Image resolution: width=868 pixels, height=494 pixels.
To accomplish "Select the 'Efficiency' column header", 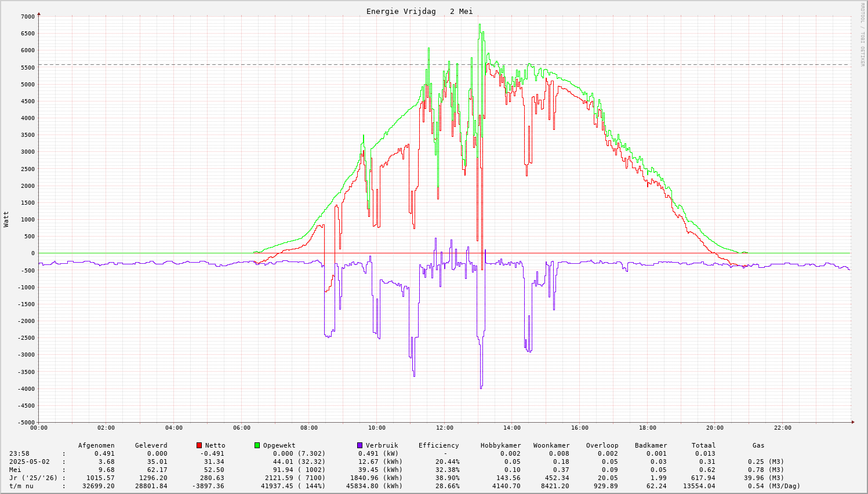I will (438, 445).
